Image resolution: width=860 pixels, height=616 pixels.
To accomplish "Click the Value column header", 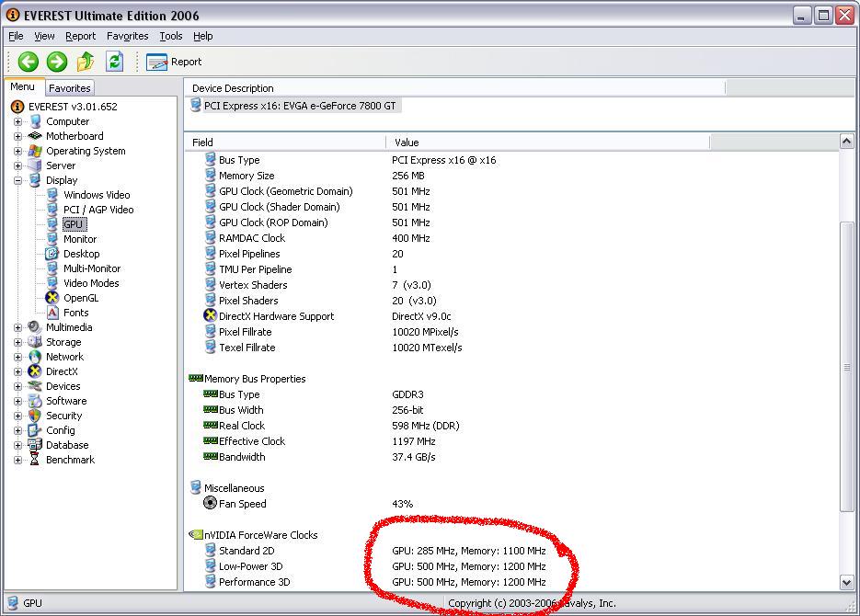I will [x=547, y=143].
